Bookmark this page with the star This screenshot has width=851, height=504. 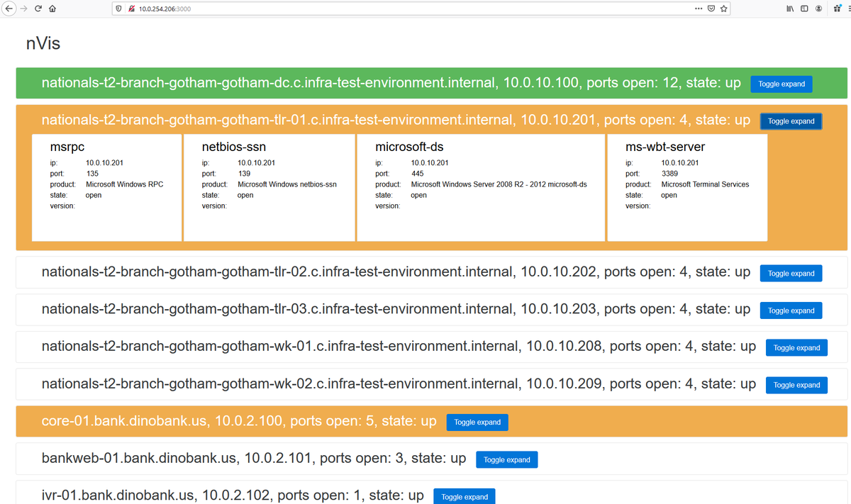coord(723,9)
